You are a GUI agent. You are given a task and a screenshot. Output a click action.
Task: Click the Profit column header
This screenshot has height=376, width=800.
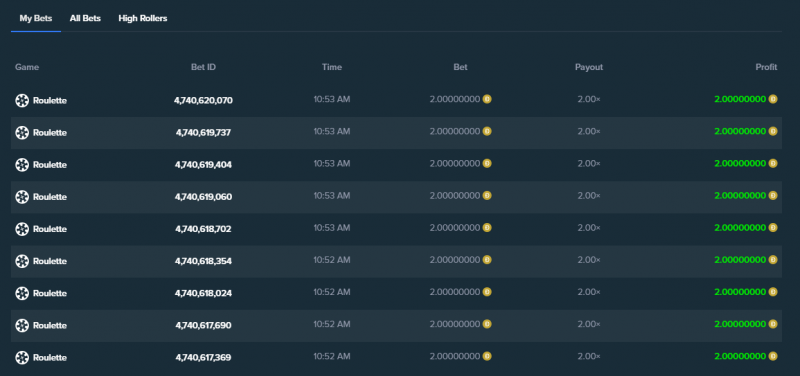766,67
